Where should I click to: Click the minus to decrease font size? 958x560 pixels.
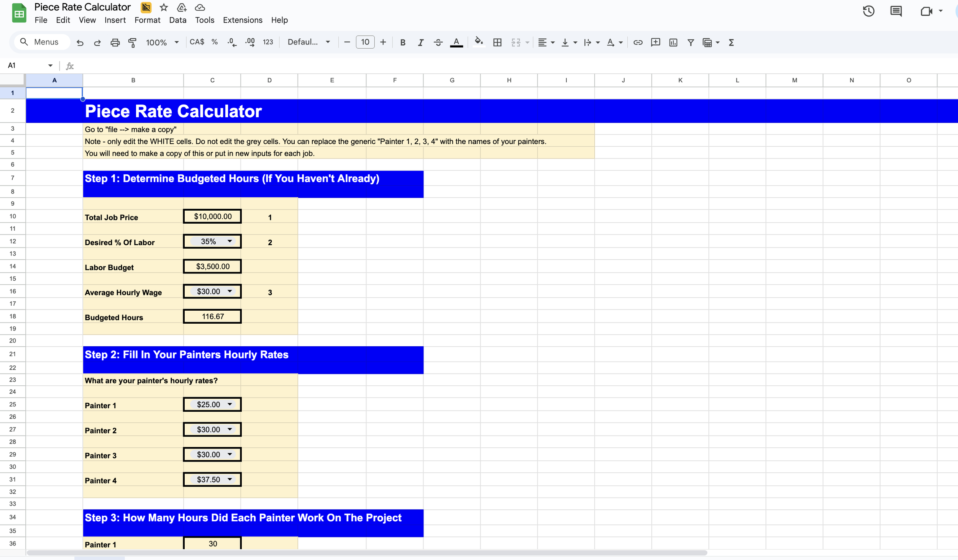point(347,42)
